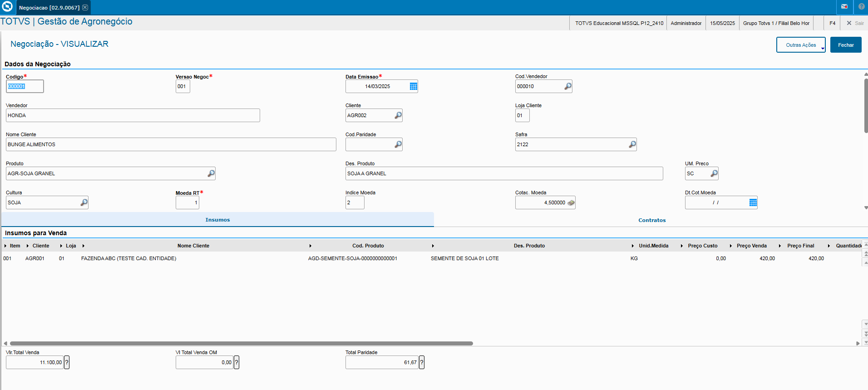This screenshot has height=390, width=868.
Task: Click the Codigo input field
Action: point(25,86)
